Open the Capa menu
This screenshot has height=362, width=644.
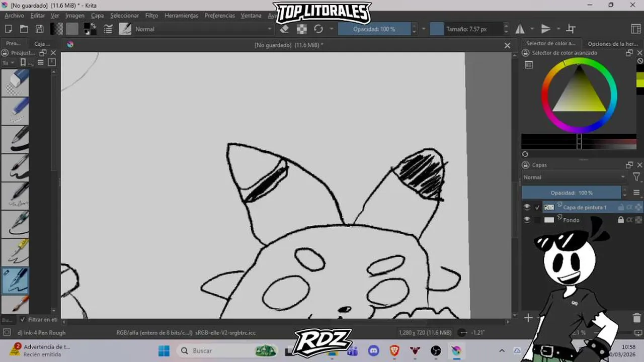[x=97, y=16]
